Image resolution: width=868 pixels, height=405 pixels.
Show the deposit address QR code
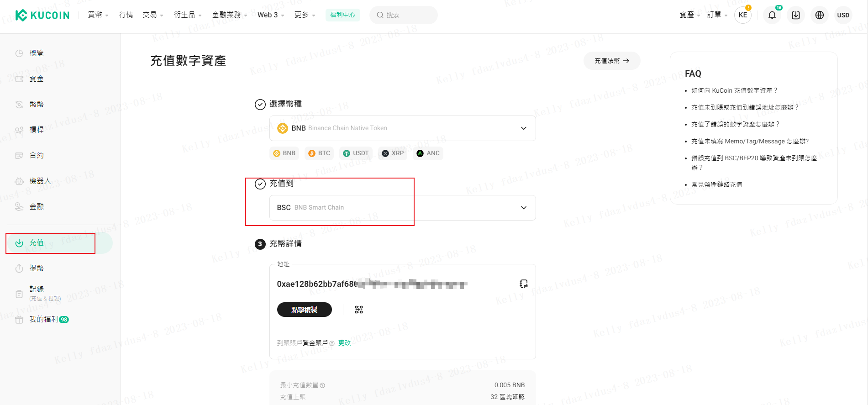coord(359,310)
